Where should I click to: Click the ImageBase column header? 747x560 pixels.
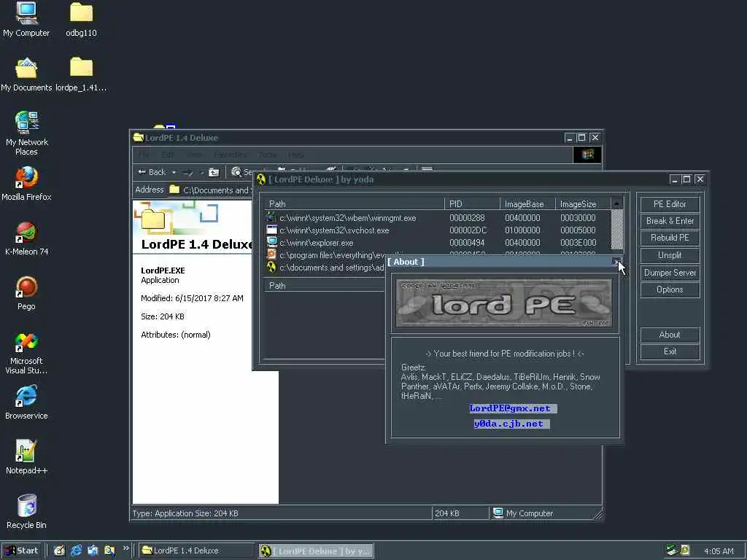pyautogui.click(x=527, y=204)
